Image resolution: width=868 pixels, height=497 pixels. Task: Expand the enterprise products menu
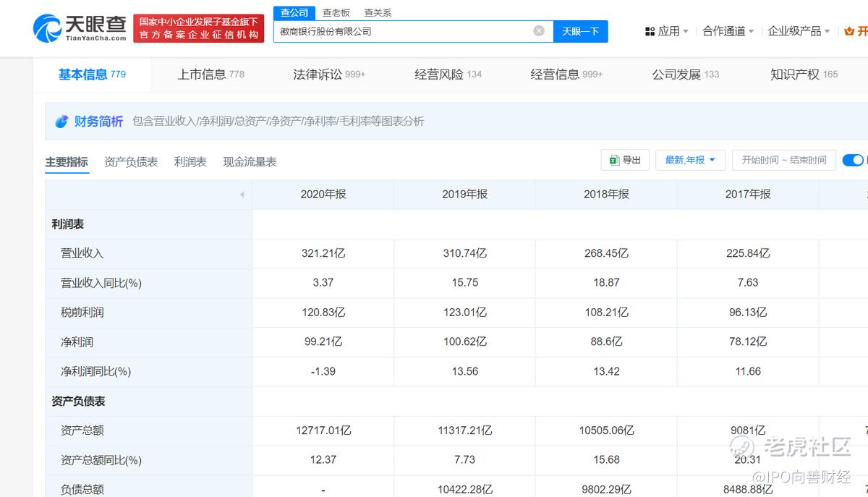[x=798, y=31]
